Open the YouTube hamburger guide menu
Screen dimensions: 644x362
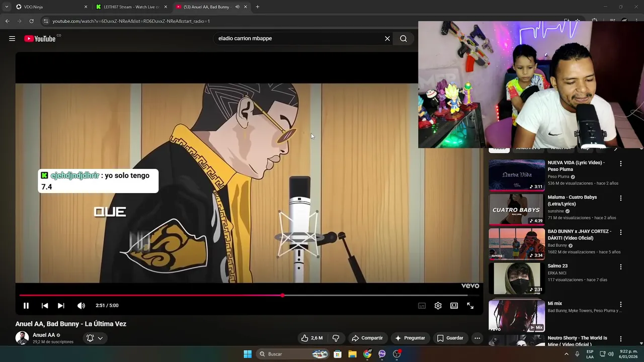coord(12,39)
